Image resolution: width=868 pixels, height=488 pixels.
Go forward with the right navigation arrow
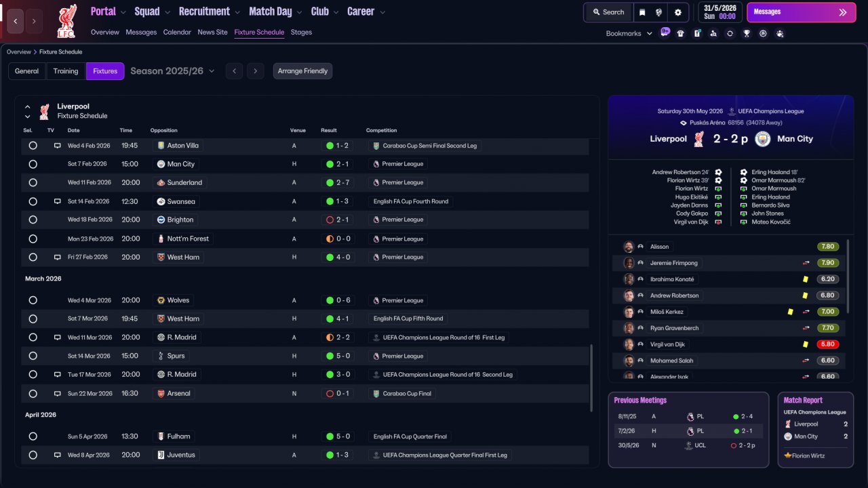pos(34,21)
